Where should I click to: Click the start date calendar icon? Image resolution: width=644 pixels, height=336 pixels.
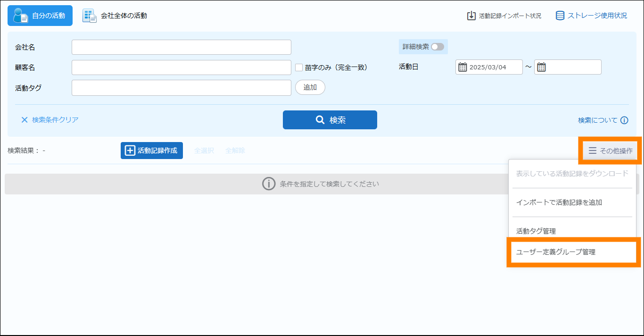click(462, 67)
